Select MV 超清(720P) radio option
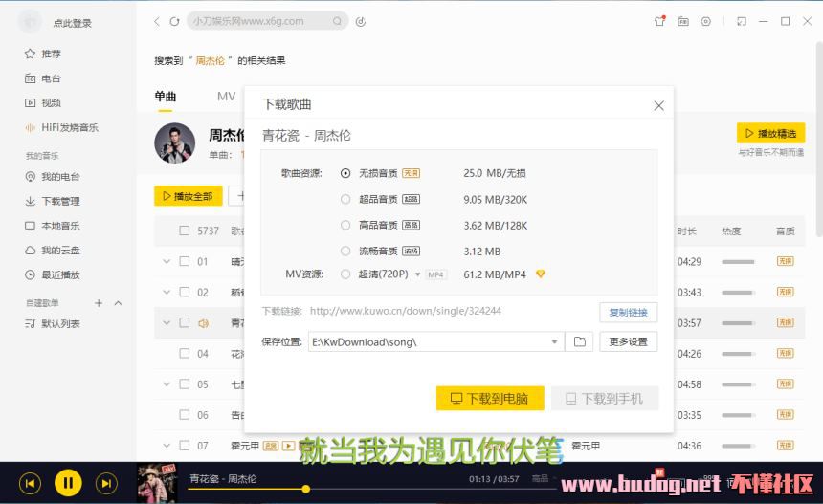 coord(345,274)
